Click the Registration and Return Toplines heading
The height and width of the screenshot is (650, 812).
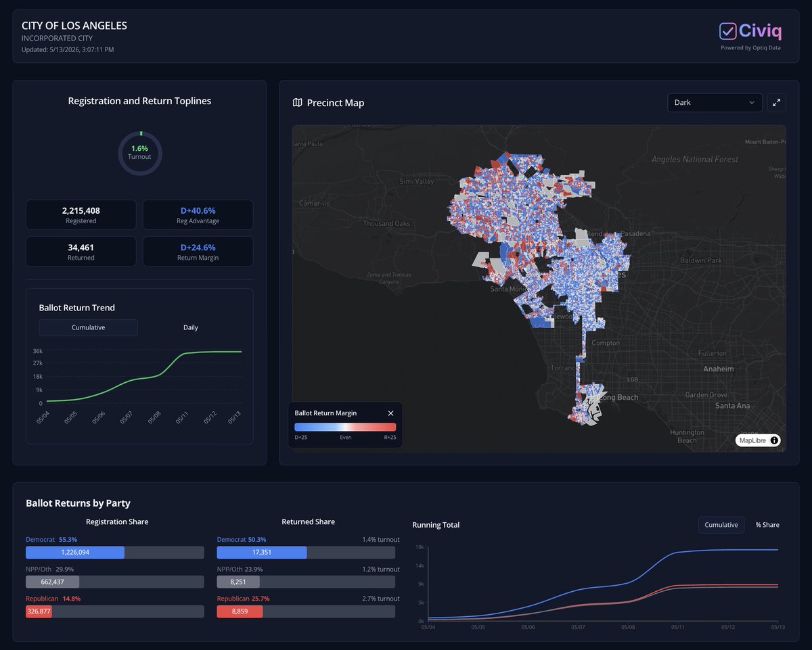[x=139, y=101]
